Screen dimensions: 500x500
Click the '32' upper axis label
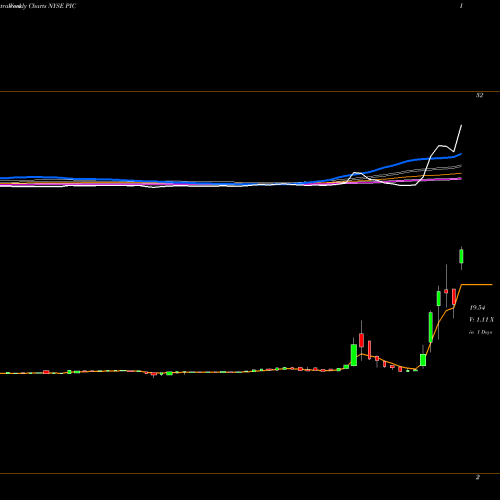(x=479, y=95)
